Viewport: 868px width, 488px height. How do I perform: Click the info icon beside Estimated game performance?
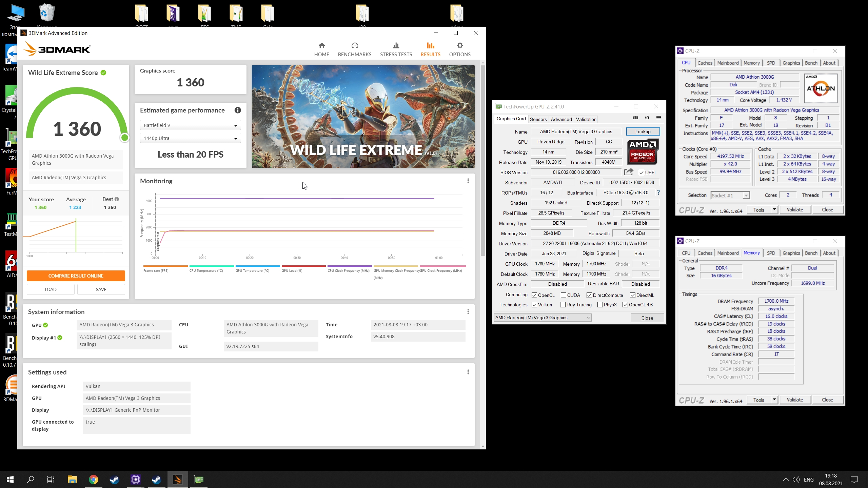point(238,110)
